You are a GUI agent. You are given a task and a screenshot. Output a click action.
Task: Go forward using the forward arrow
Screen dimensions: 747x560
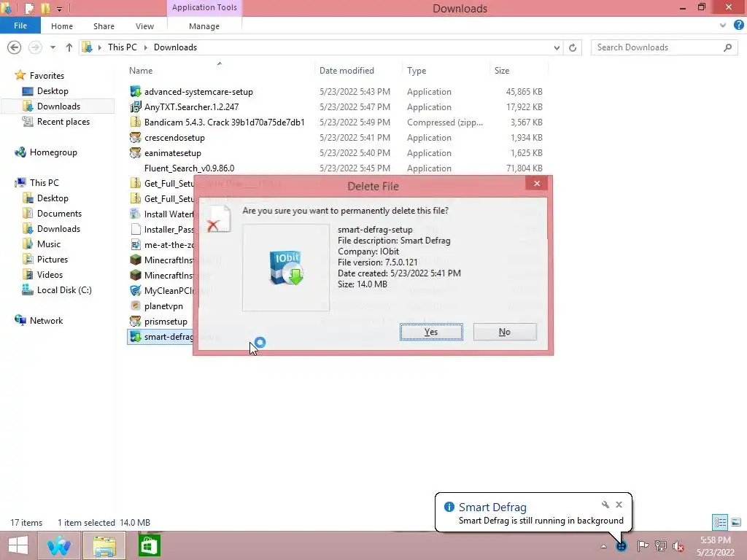coord(35,47)
